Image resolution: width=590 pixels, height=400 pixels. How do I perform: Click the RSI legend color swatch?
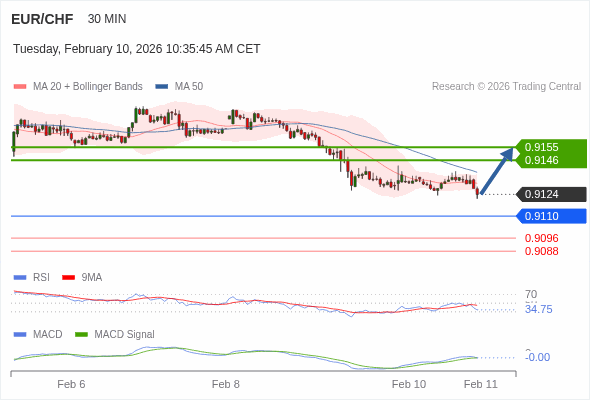click(20, 278)
